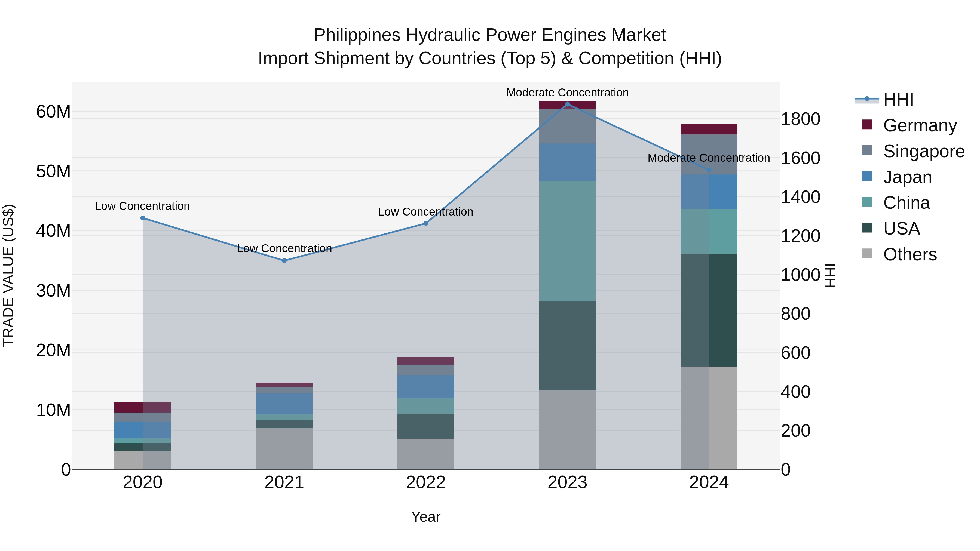This screenshot has width=980, height=551.
Task: Click the Germany maroon legend swatch
Action: click(867, 124)
